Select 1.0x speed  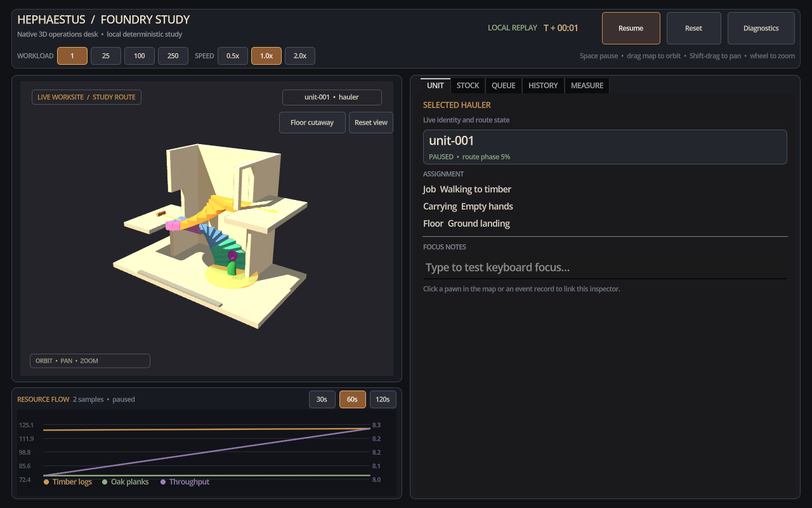point(266,56)
